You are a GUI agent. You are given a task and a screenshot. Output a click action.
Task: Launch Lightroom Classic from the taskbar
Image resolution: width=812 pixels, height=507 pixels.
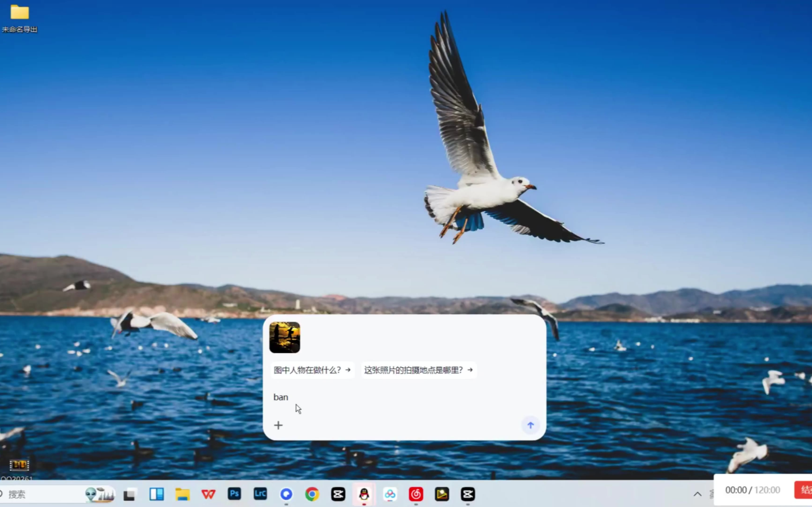click(260, 494)
